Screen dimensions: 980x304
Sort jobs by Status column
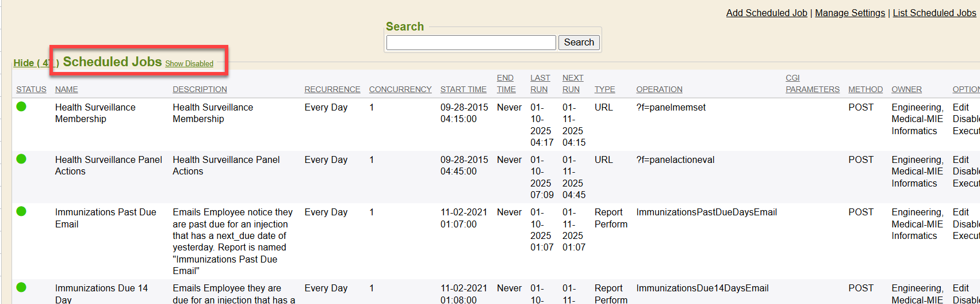coord(31,89)
